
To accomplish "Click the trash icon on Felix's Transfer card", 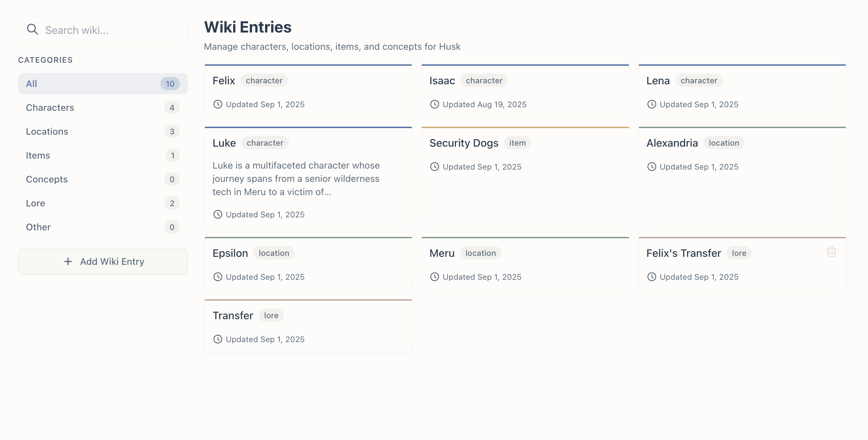I will tap(831, 252).
